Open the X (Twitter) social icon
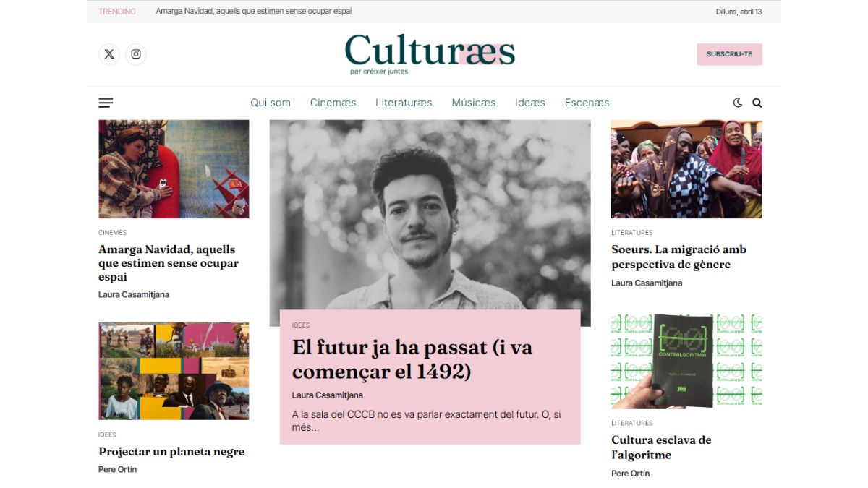 pyautogui.click(x=109, y=54)
